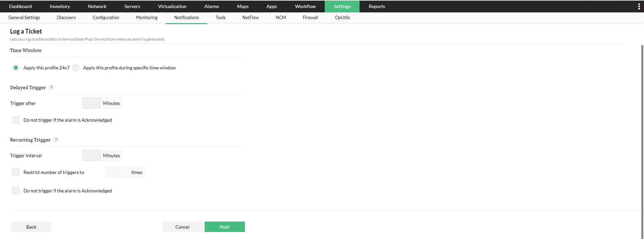
Task: Click the 'Trigger Interval' label
Action: point(26,156)
